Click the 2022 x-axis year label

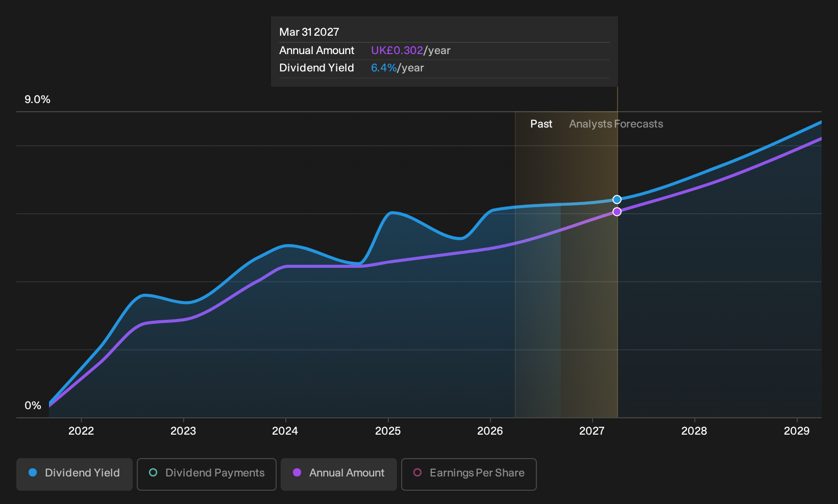click(81, 431)
